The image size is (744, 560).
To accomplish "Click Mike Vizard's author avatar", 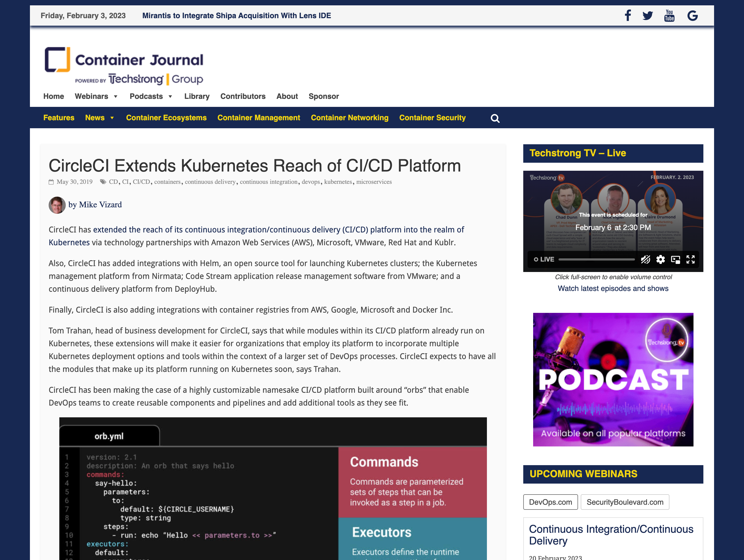I will 57,205.
